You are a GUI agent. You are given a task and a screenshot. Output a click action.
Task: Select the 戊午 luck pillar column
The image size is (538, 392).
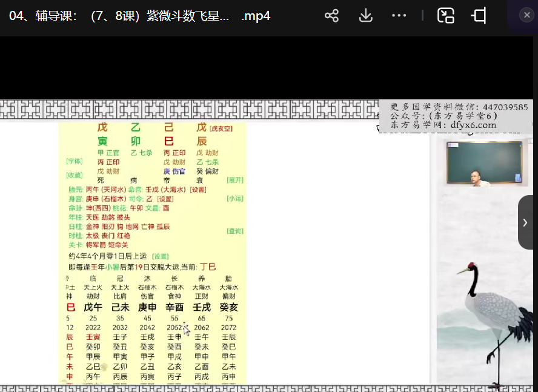pyautogui.click(x=93, y=307)
